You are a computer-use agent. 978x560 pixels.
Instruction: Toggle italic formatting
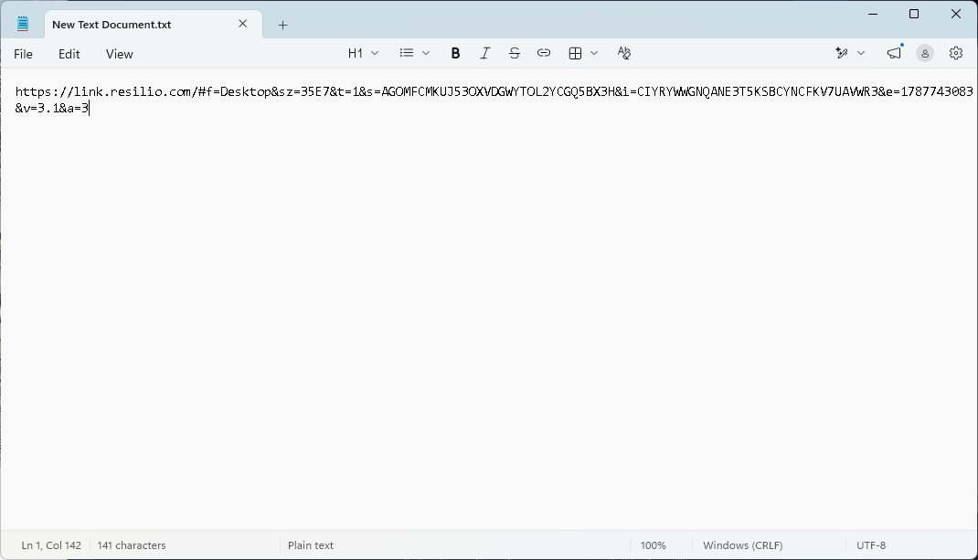point(484,54)
